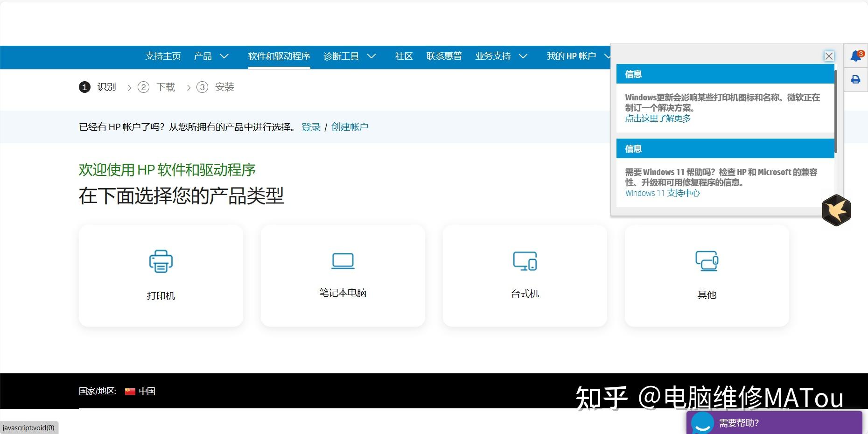Select the printer icon in the 打印机 card
Image resolution: width=868 pixels, height=434 pixels.
click(x=161, y=261)
